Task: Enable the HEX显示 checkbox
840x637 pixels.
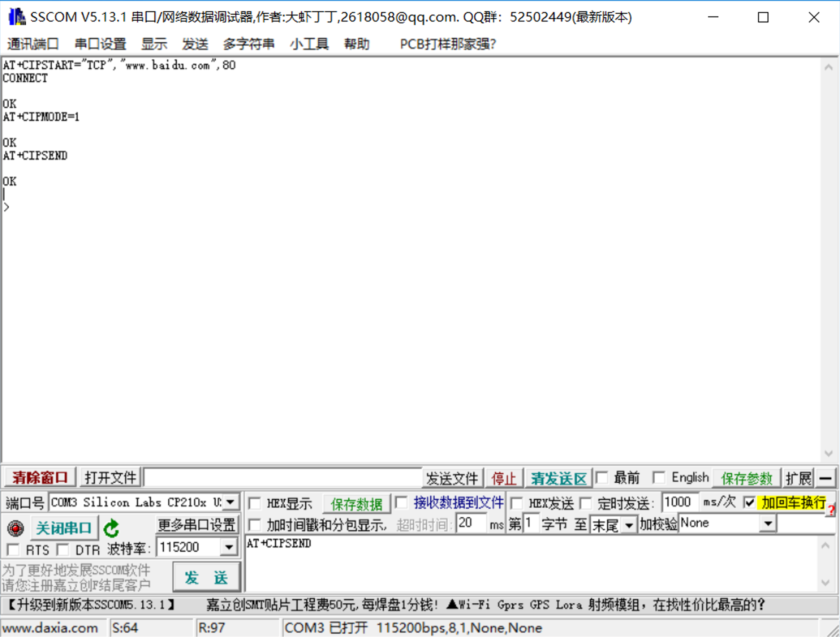Action: coord(255,503)
